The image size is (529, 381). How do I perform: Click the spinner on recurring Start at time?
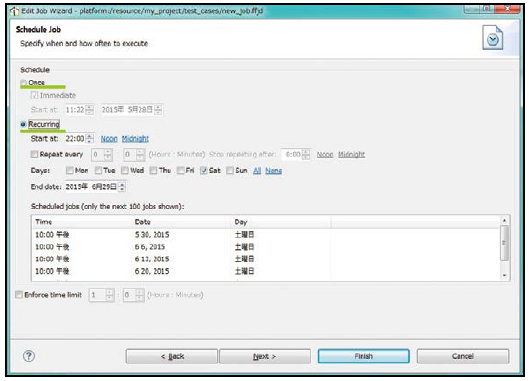90,139
